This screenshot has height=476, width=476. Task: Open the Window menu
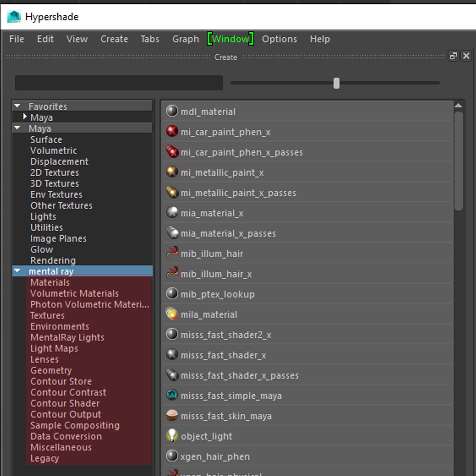tap(230, 39)
